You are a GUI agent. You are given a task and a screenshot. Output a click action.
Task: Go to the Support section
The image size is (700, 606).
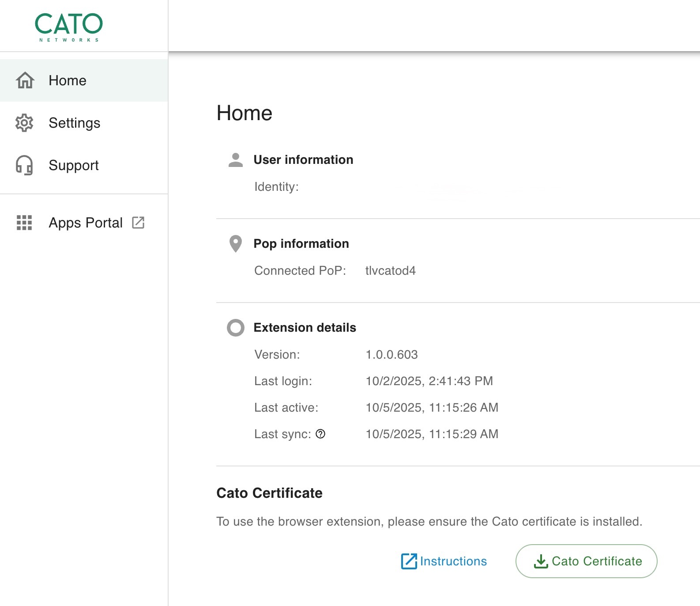(x=74, y=165)
